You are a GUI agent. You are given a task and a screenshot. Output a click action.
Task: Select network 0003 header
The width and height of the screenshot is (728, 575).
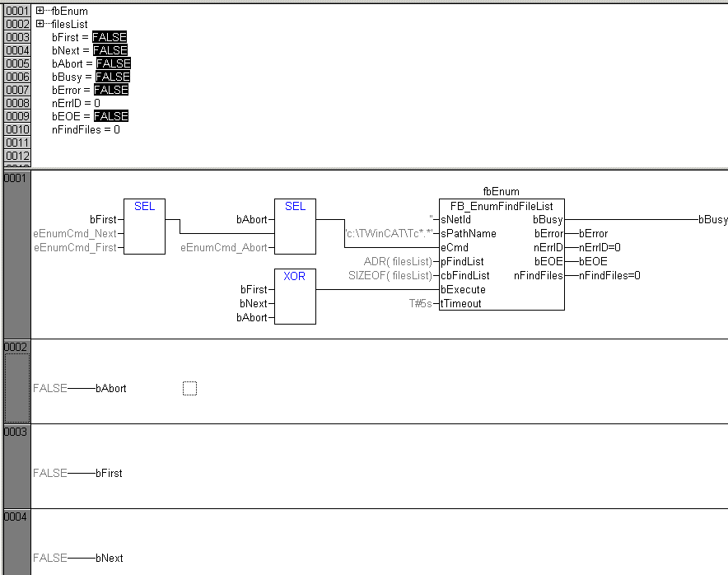tap(16, 466)
